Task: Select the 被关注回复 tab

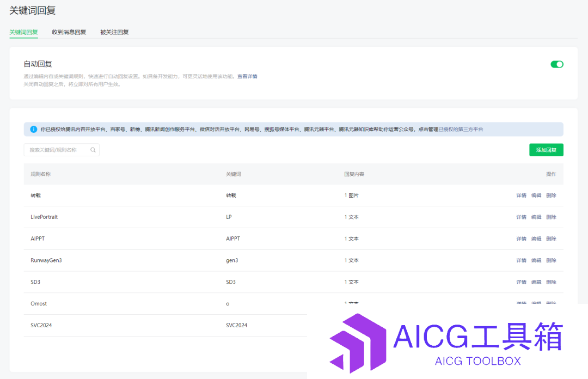Action: 114,32
